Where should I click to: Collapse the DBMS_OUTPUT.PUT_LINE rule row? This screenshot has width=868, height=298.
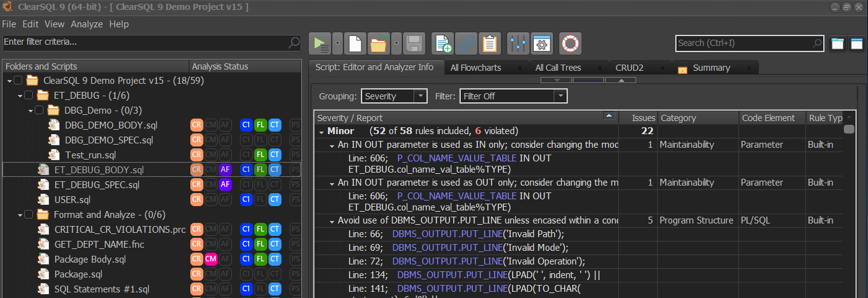[332, 221]
